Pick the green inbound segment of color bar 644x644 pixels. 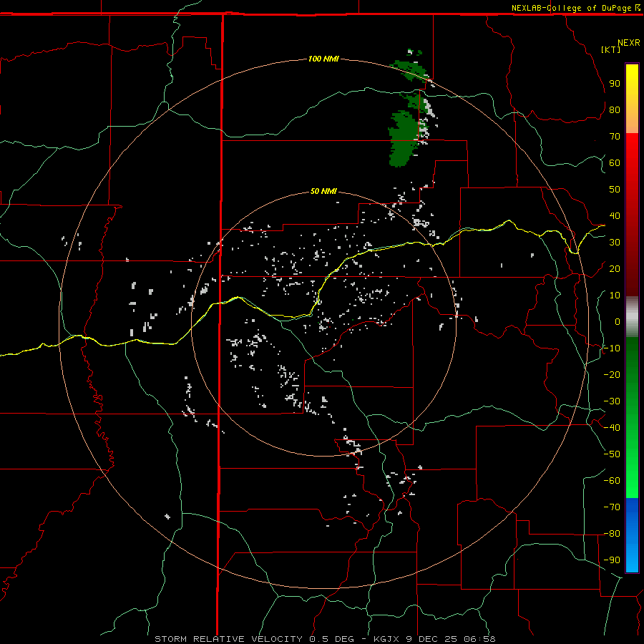click(x=632, y=417)
